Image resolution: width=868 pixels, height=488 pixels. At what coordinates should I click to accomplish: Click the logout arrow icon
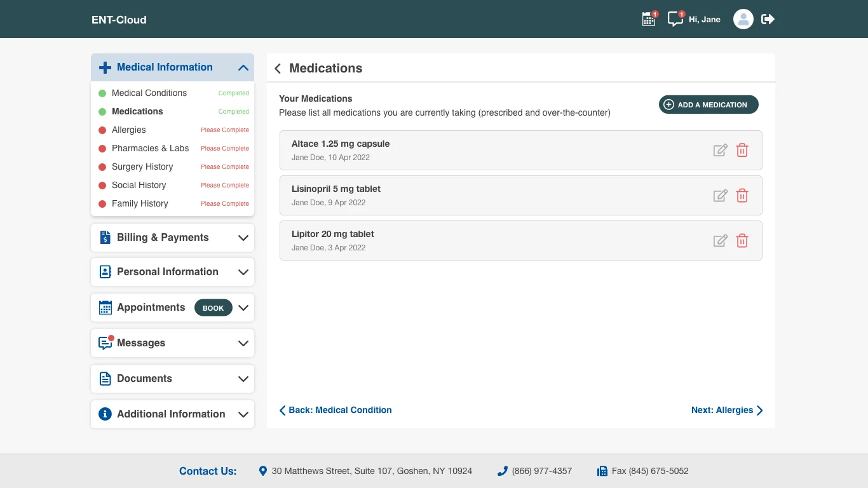point(768,19)
